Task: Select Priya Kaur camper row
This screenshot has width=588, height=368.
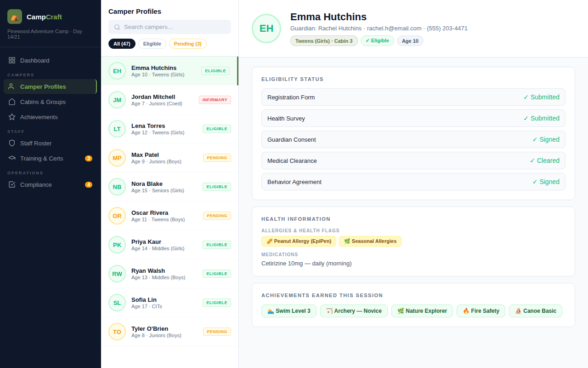Action: [x=170, y=245]
